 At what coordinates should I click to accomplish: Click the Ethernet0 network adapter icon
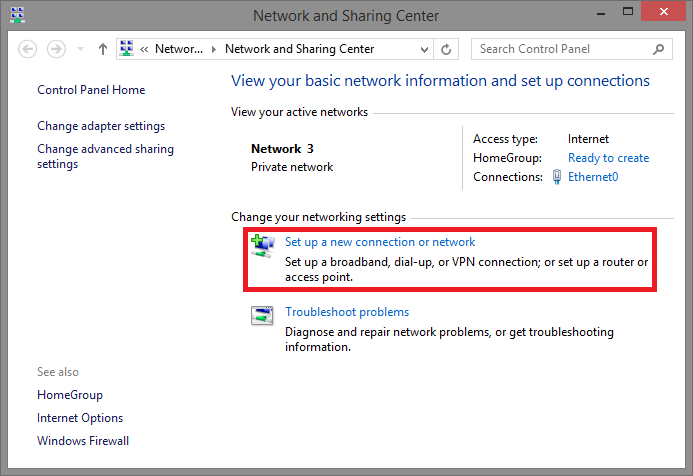click(x=559, y=177)
